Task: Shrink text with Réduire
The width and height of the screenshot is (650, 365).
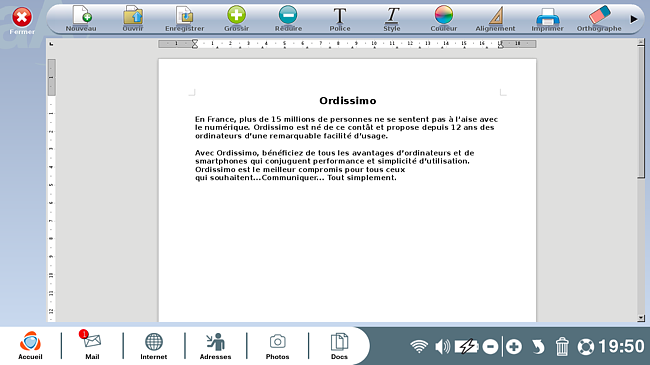Action: pyautogui.click(x=288, y=19)
